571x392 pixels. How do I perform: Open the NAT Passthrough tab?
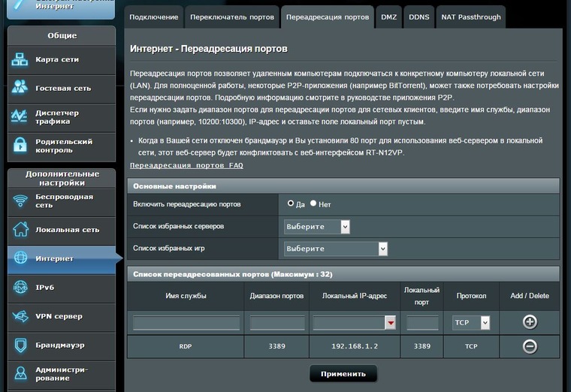[471, 17]
